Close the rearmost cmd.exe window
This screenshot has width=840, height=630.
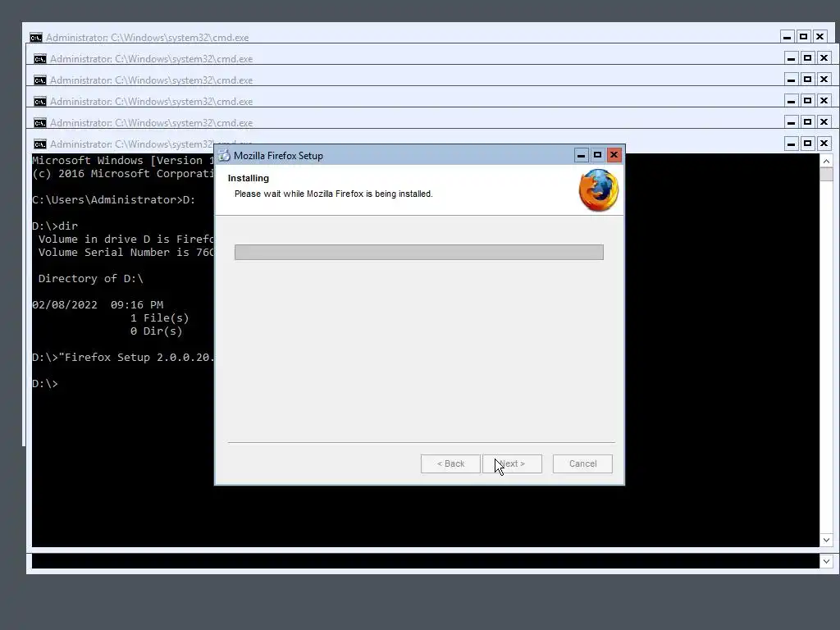[x=819, y=36]
